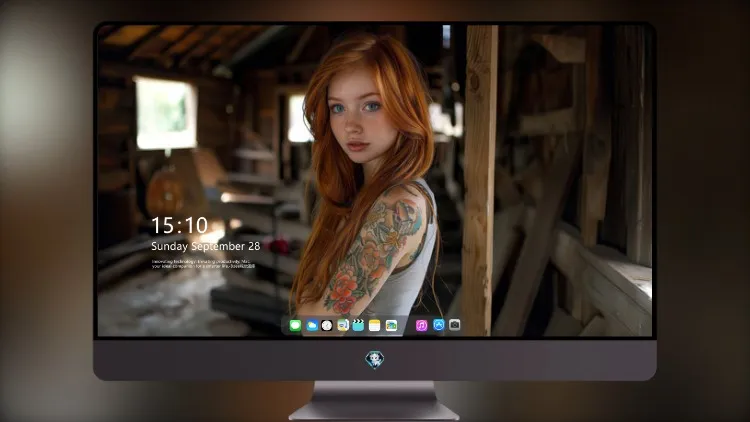
Task: Launch the clapperboard video app in the dock
Action: (x=358, y=325)
